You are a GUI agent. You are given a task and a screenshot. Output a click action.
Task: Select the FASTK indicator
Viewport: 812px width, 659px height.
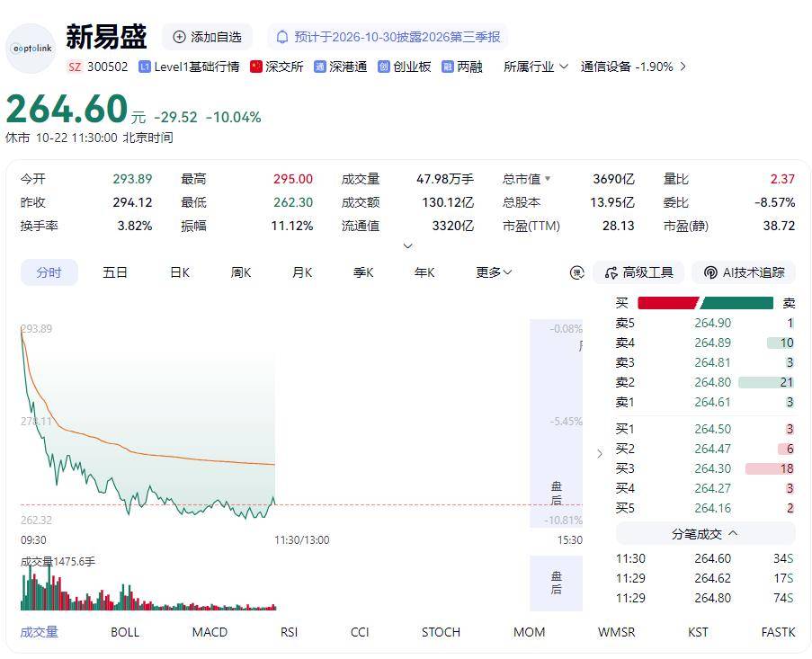779,632
